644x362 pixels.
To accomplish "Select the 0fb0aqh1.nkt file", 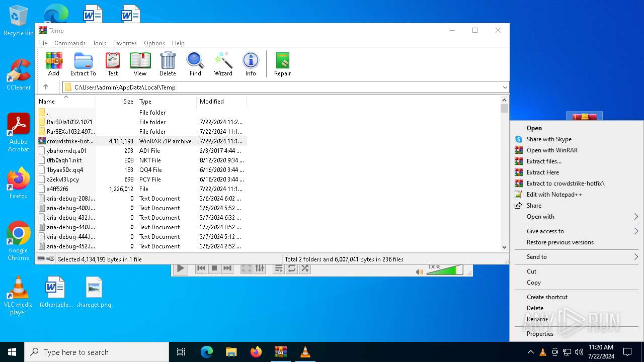I will [x=141, y=160].
